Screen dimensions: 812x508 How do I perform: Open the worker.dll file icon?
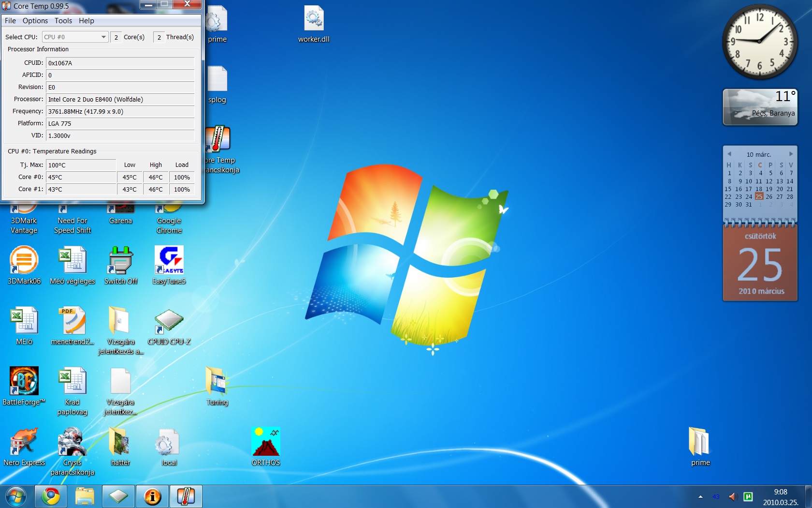click(314, 24)
